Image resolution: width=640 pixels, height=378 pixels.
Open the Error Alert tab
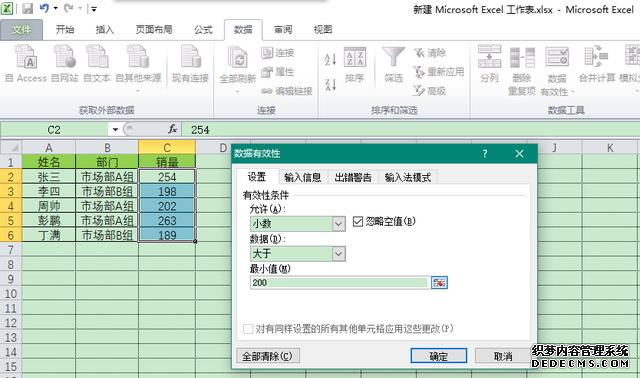(353, 177)
